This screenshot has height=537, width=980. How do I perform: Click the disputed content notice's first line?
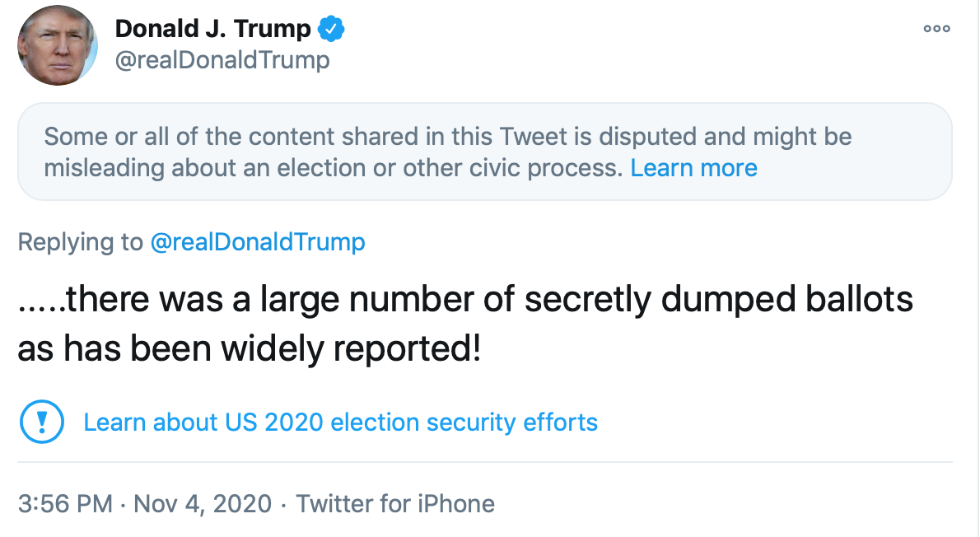coord(447,136)
